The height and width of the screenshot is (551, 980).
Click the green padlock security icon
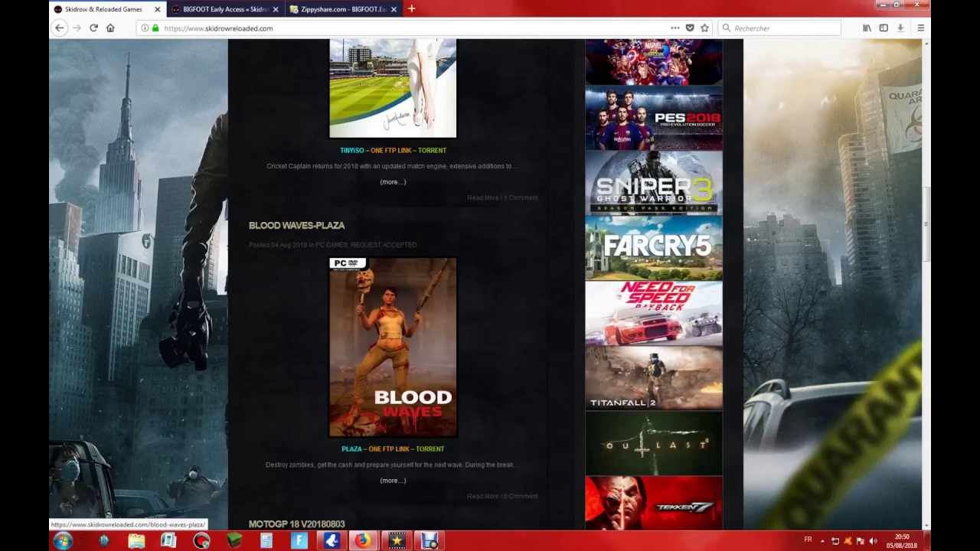point(155,28)
